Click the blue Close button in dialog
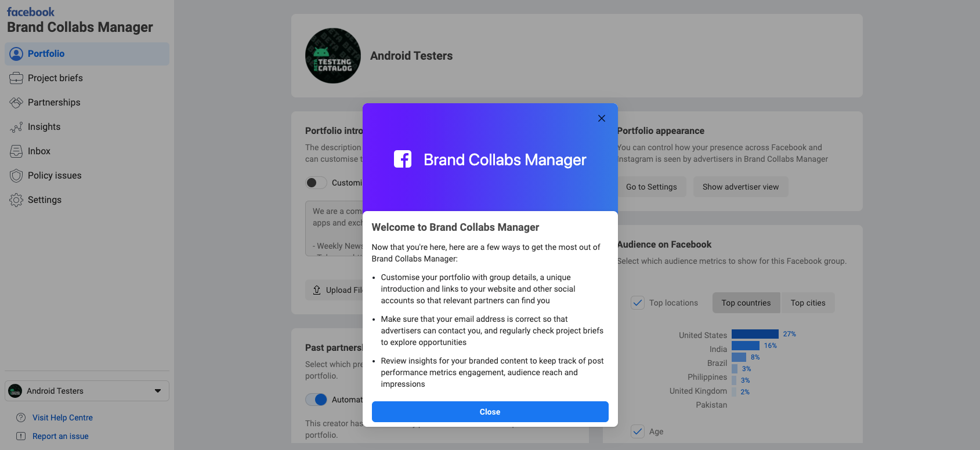The width and height of the screenshot is (980, 450). (490, 412)
